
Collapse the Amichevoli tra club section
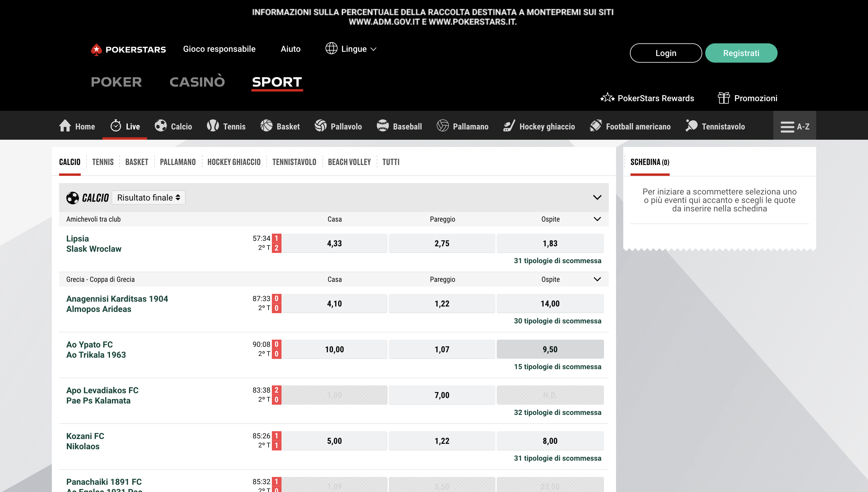click(597, 219)
